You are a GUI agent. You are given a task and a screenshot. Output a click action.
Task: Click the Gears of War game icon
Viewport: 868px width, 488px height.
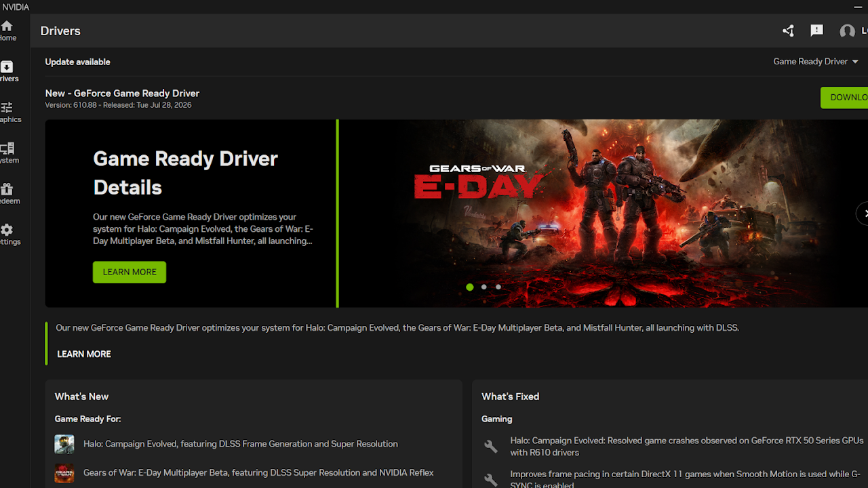coord(64,472)
